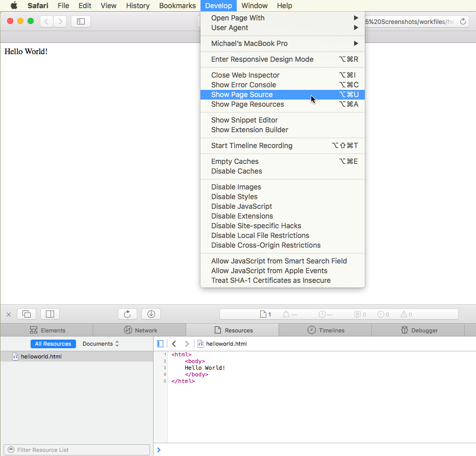Image resolution: width=476 pixels, height=456 pixels.
Task: Open the Documents filter dropdown
Action: [101, 344]
